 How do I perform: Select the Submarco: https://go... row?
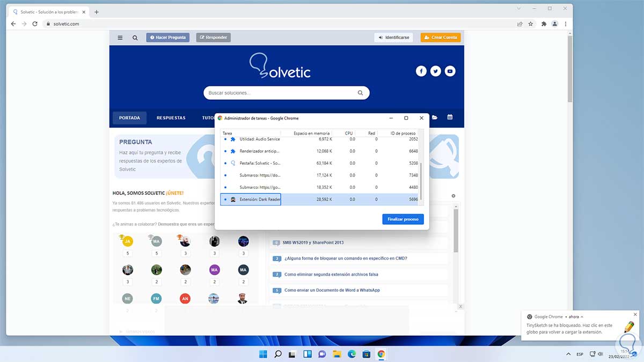tap(319, 187)
